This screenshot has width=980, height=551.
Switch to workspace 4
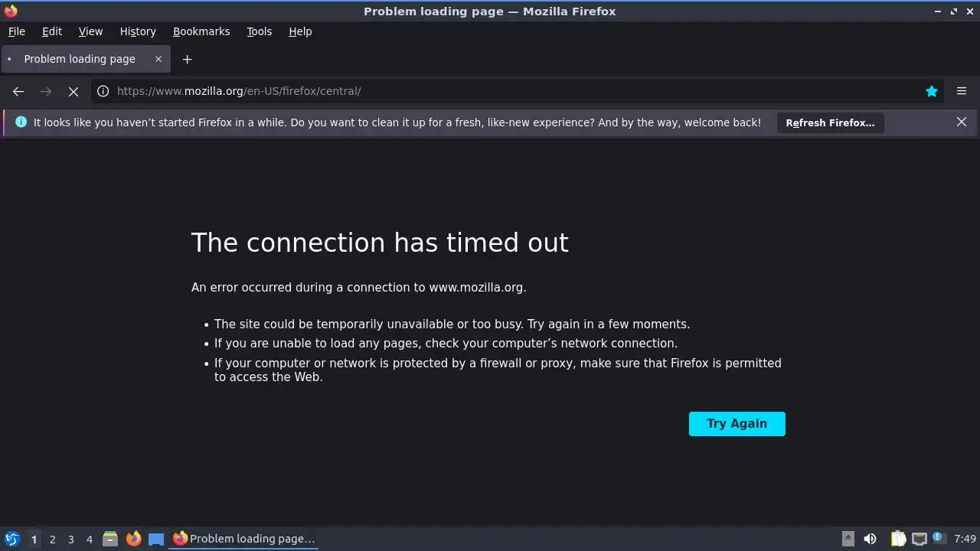(89, 540)
